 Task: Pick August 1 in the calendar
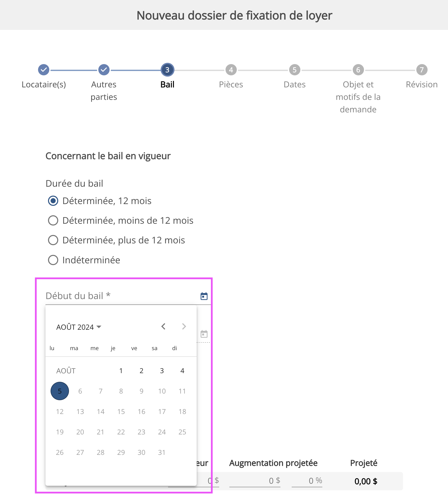[121, 371]
